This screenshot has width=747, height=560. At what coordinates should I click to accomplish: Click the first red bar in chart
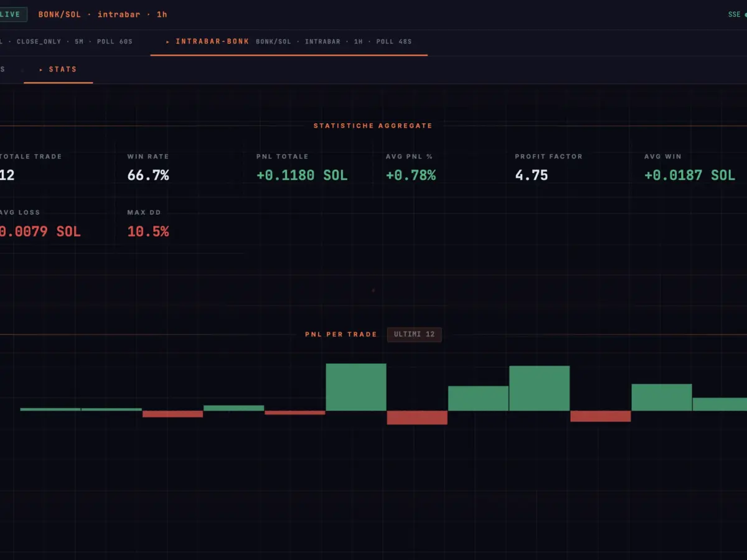tap(173, 414)
